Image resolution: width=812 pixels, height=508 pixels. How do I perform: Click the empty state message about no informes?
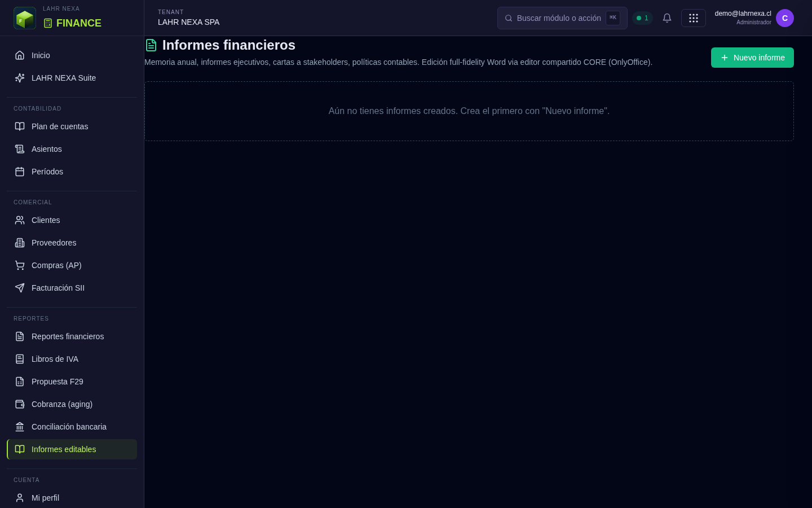pos(469,111)
